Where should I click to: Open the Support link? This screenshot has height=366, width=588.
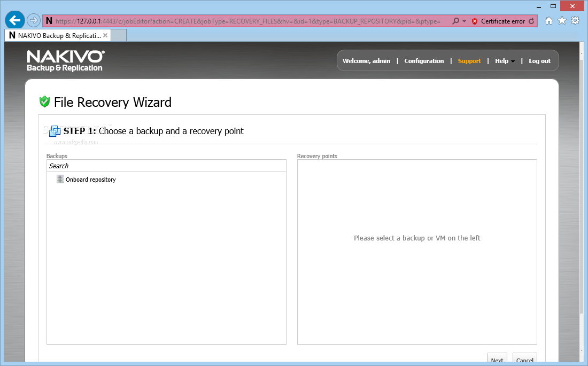tap(469, 61)
